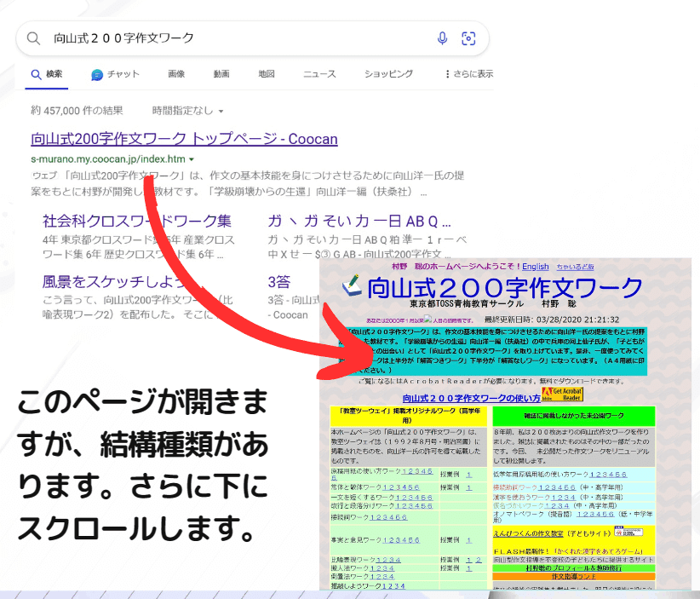This screenshot has width=700, height=599.
Task: Click the yellow 教室ツーウェイ 掲載オリジナルワーク header
Action: 410,416
